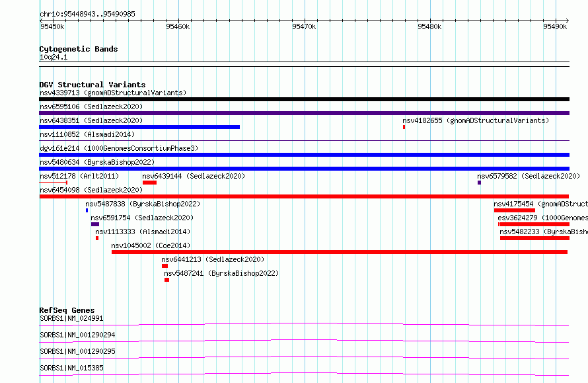
Task: Select the blue dgv161e214 variant bar
Action: coord(304,155)
